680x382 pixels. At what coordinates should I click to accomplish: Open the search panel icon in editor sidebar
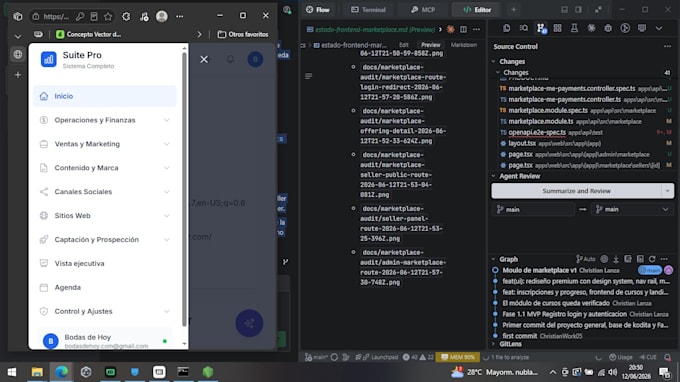click(524, 28)
